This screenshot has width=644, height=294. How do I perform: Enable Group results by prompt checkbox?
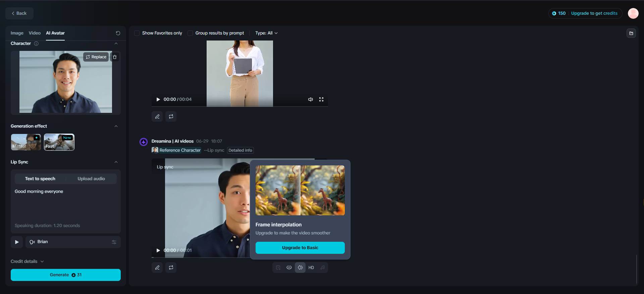[190, 33]
